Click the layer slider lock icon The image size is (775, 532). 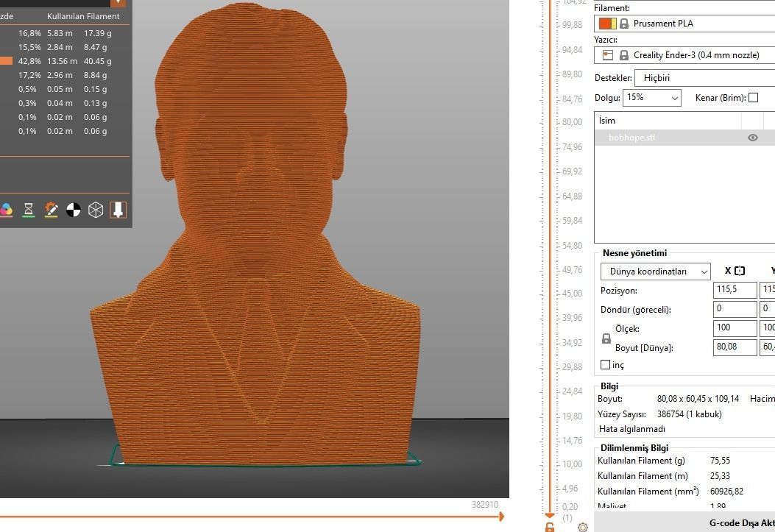point(549,527)
